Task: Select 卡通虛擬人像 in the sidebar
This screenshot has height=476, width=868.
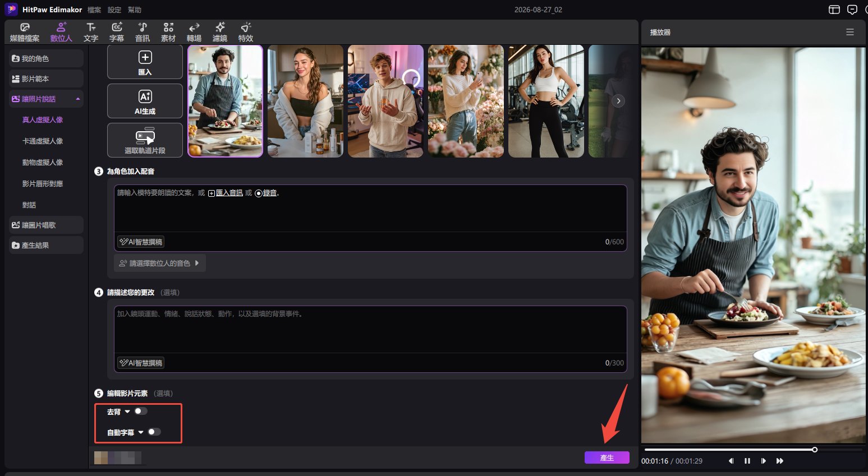Action: click(43, 141)
